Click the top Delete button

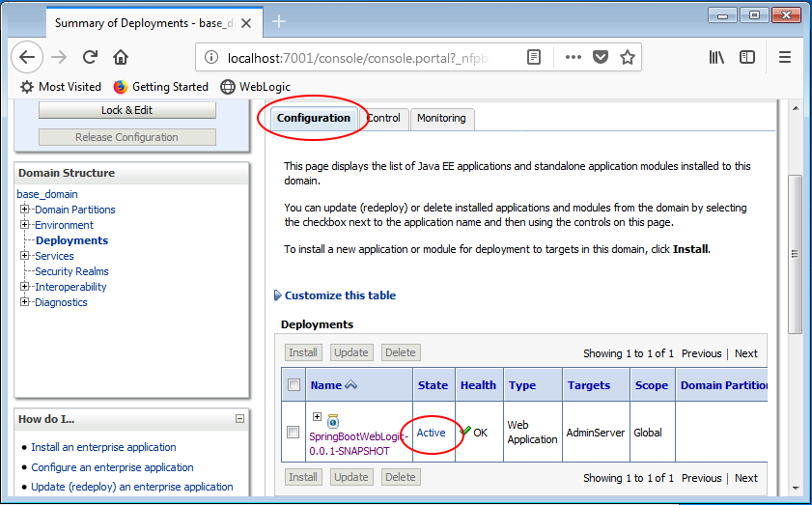[x=401, y=352]
